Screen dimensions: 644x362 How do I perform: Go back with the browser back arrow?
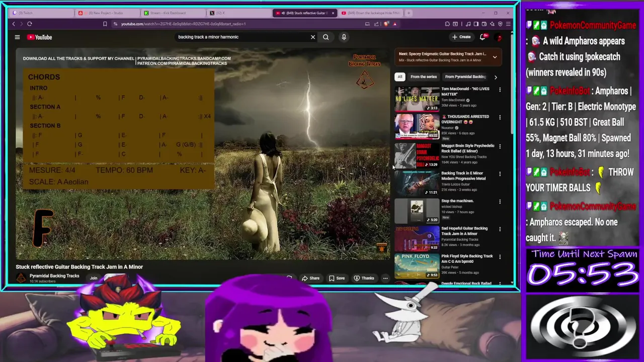tap(14, 24)
